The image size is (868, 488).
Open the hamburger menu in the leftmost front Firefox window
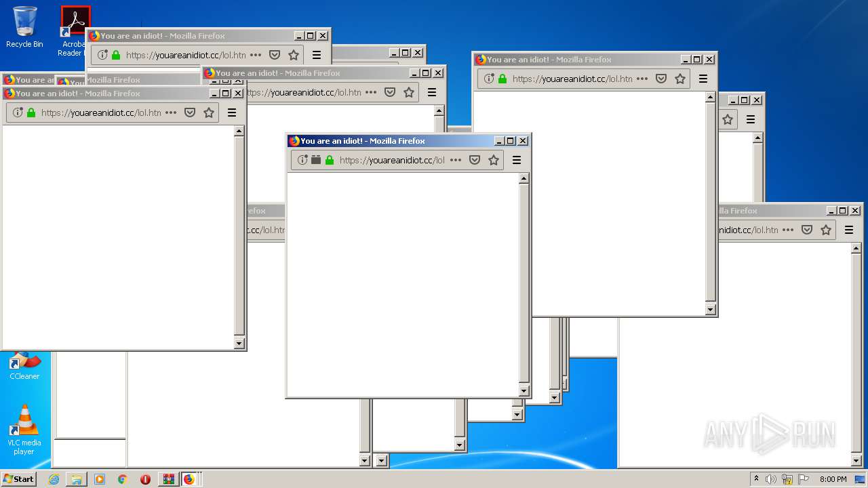coord(232,113)
